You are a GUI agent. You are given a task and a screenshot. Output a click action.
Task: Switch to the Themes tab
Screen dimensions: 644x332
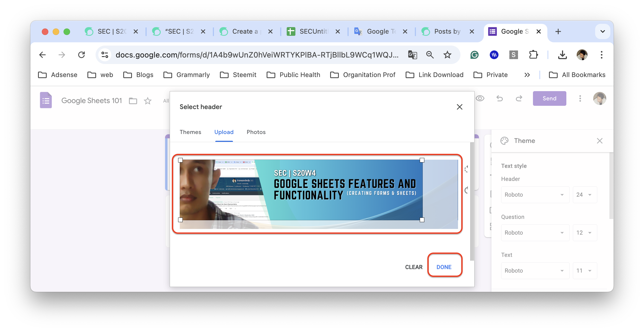pyautogui.click(x=190, y=132)
